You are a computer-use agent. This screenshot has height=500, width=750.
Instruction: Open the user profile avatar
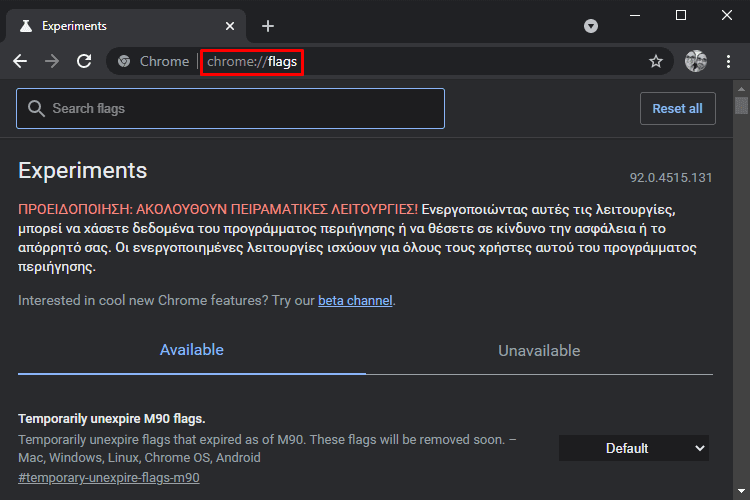tap(696, 61)
